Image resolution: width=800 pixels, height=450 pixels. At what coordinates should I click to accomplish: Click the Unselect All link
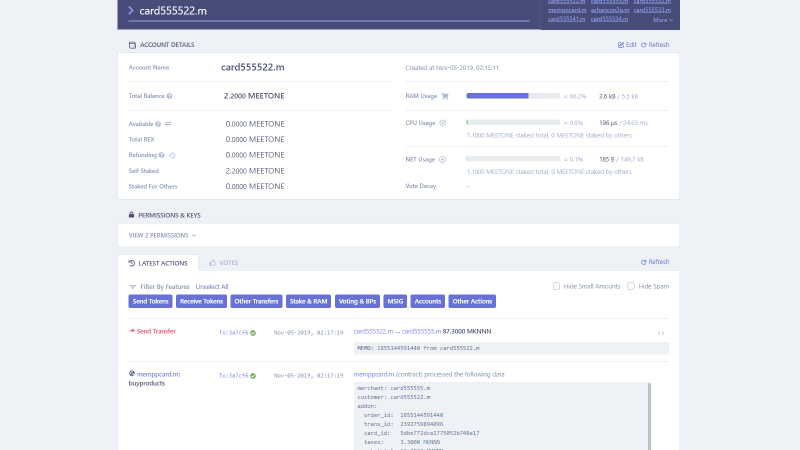tap(212, 287)
